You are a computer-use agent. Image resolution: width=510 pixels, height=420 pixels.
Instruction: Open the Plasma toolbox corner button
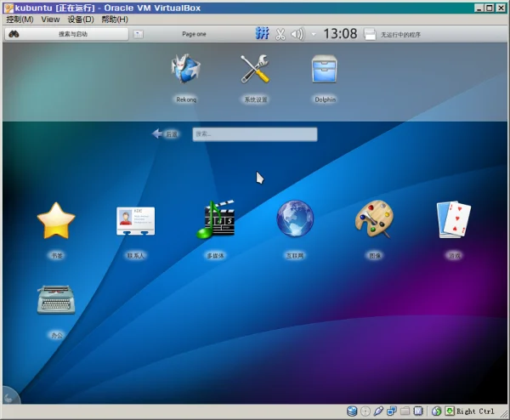(x=9, y=396)
